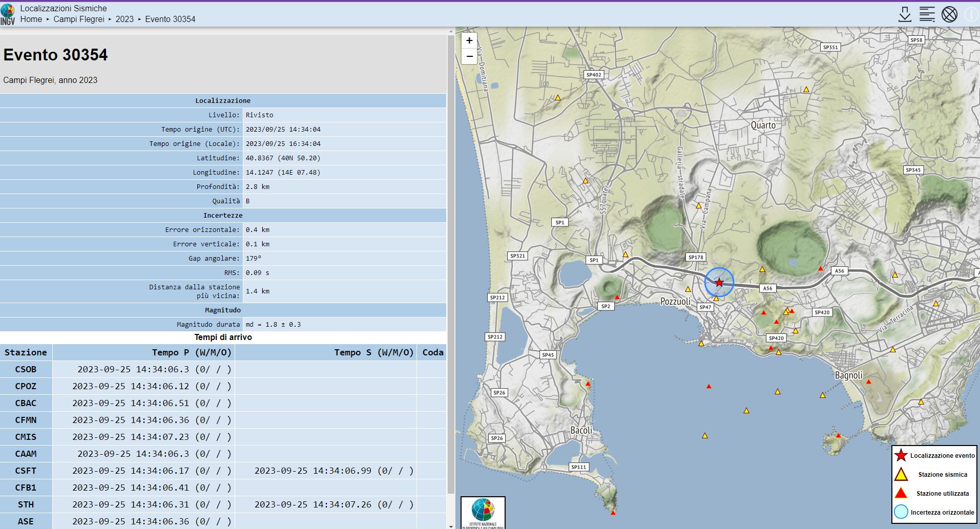Toggle the text list panel icon
The height and width of the screenshot is (529, 980).
click(x=927, y=14)
